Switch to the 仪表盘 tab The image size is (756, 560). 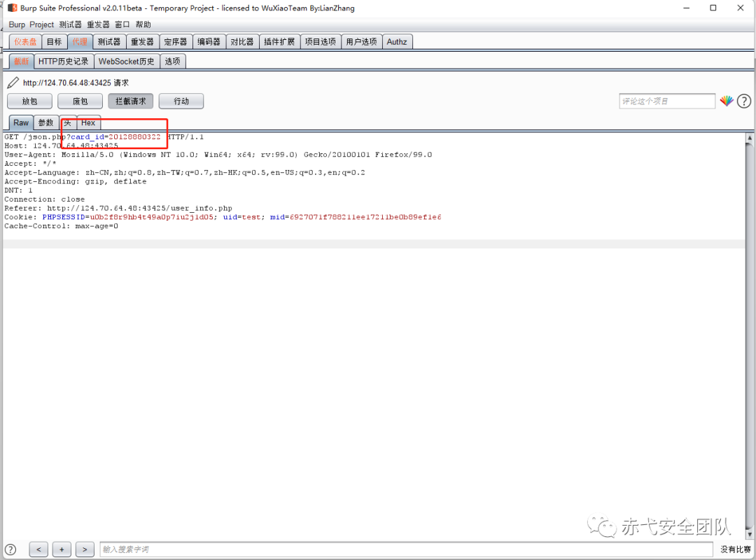[x=25, y=42]
